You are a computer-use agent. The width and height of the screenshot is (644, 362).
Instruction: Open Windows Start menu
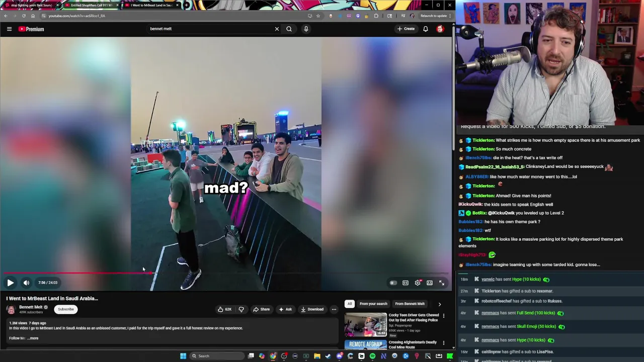(183, 356)
